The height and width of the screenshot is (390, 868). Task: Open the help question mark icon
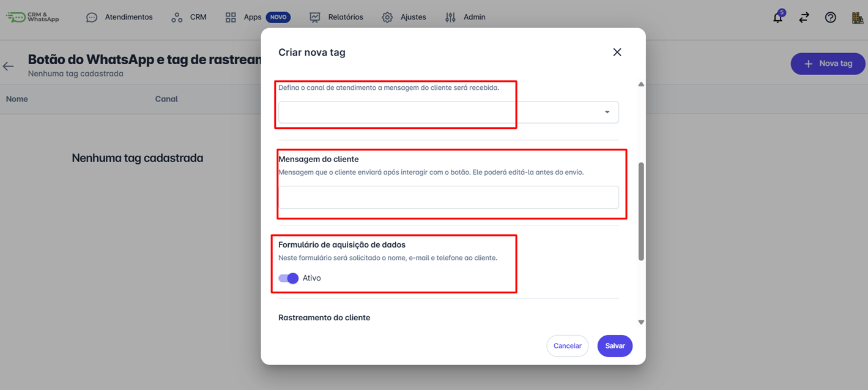830,18
